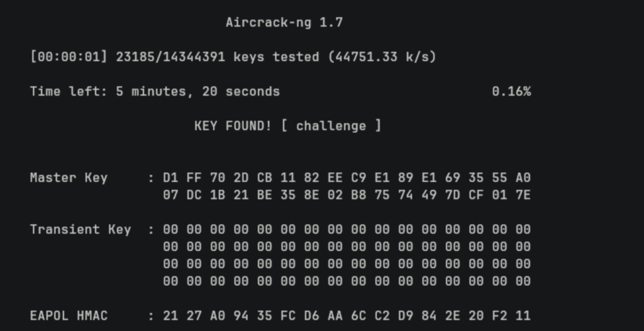
Task: Click the first EAPOL HMAC byte 21
Action: point(170,315)
